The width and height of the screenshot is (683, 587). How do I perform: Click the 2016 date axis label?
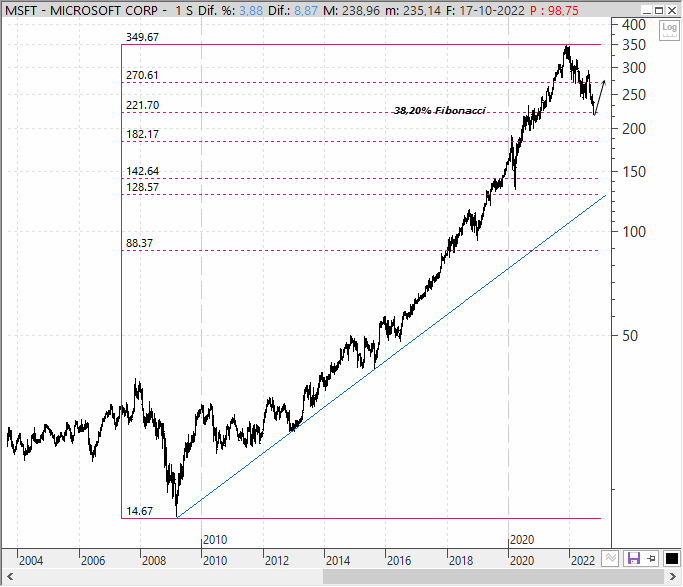[399, 560]
